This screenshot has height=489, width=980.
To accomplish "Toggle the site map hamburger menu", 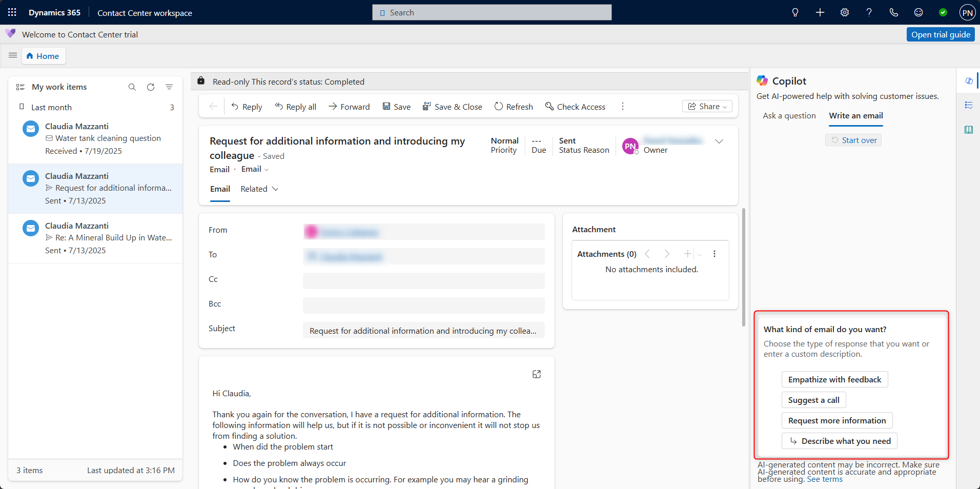I will point(13,55).
